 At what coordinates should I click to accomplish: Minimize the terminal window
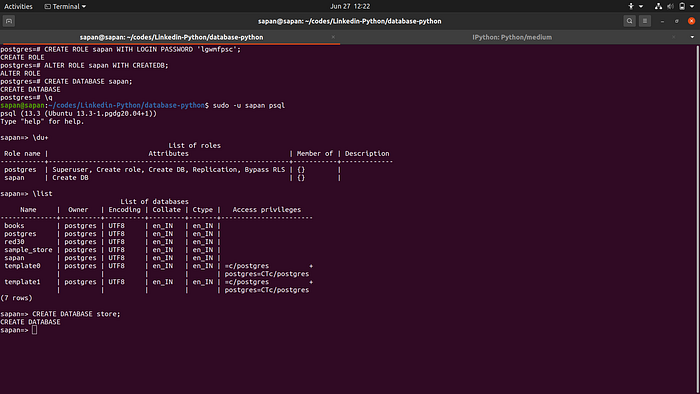pos(662,21)
